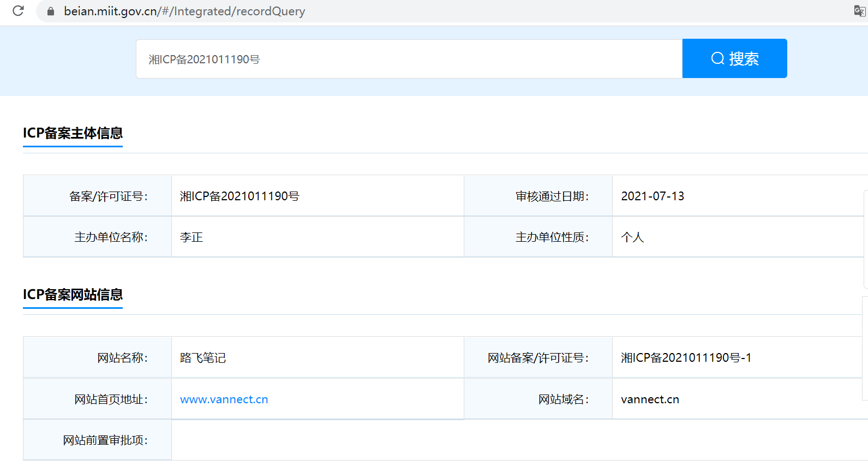Click the padlock site security icon
Screen dimensions: 868x466
[x=51, y=11]
